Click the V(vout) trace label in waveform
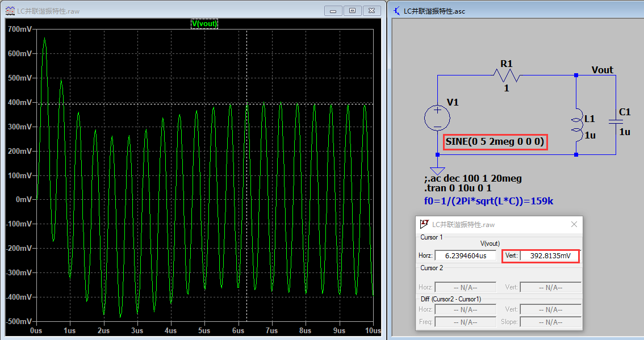The image size is (644, 340). [204, 24]
